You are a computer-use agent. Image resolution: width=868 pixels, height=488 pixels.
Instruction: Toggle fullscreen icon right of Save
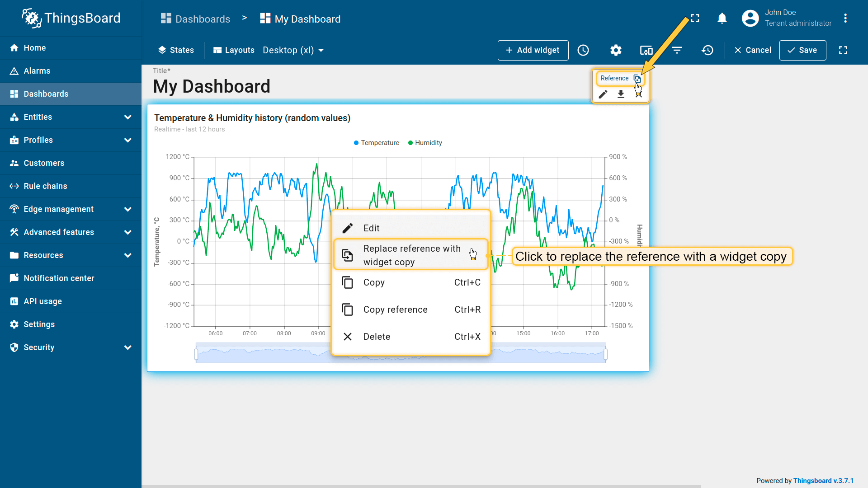(x=843, y=50)
